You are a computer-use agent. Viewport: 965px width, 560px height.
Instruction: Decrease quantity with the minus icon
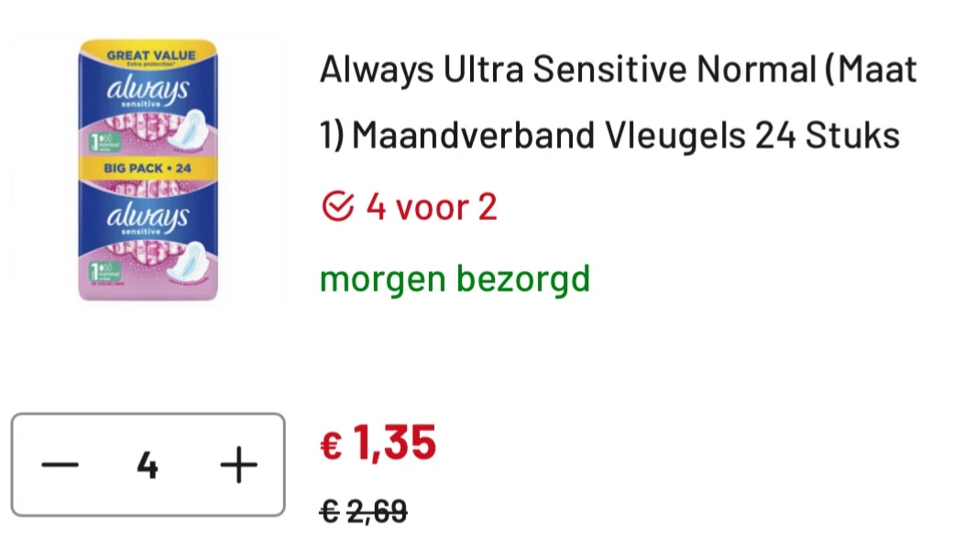pos(60,466)
